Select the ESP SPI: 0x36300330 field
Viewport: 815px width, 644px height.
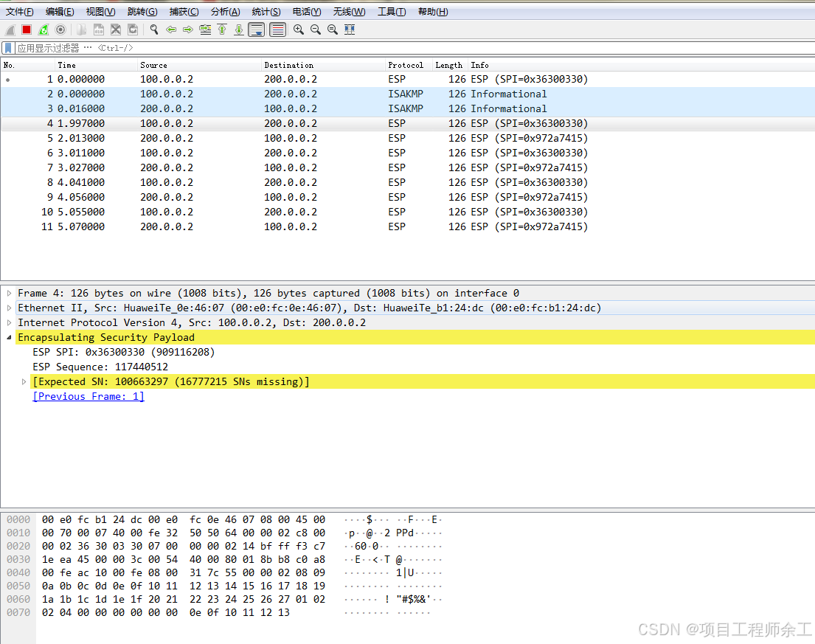click(x=124, y=352)
